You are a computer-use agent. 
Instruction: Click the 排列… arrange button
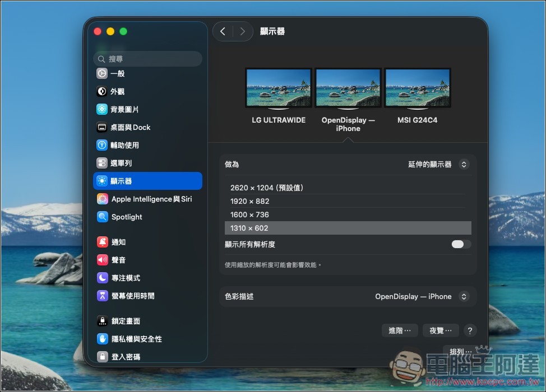point(460,351)
